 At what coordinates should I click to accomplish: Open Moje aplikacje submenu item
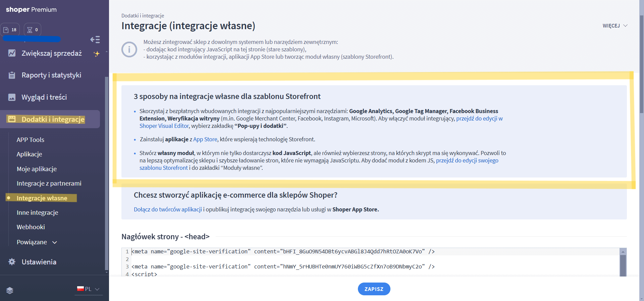click(x=37, y=169)
